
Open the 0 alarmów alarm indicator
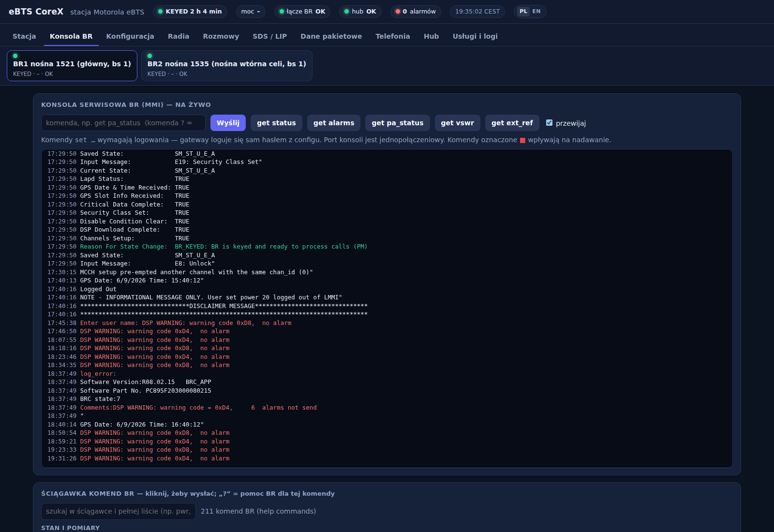(x=416, y=12)
